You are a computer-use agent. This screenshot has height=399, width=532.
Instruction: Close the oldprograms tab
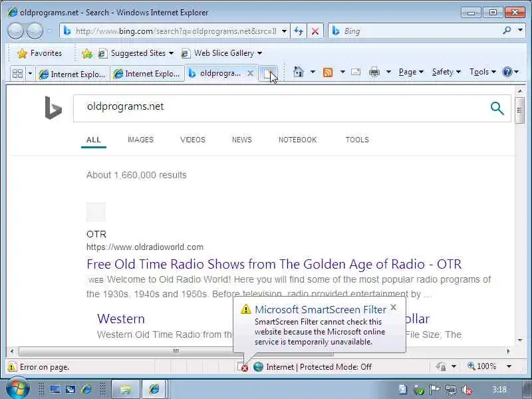click(x=250, y=73)
